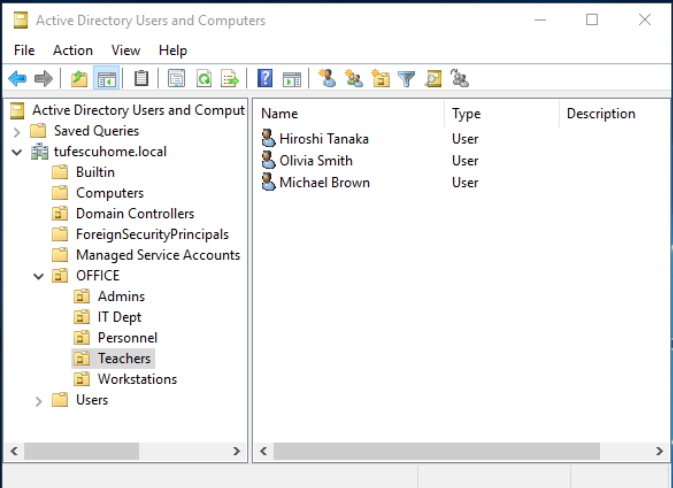Create new group toolbar icon
The image size is (673, 488).
[354, 79]
